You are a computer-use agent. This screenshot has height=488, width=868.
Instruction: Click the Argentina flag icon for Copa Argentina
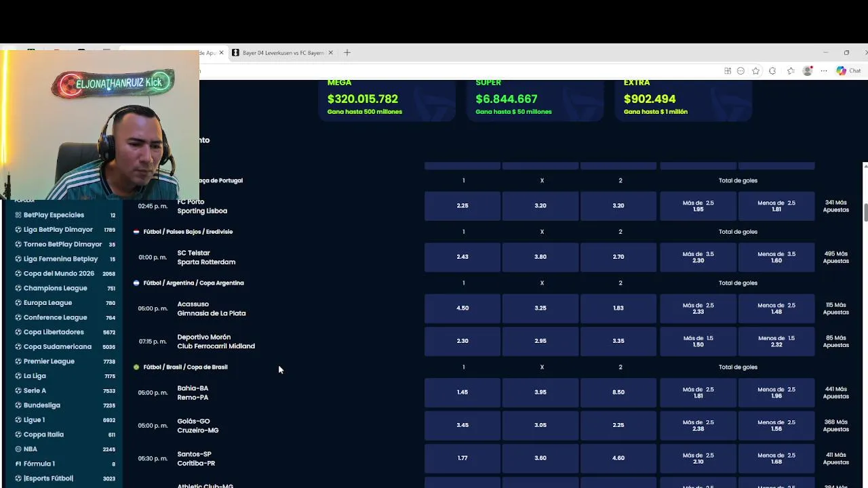136,283
